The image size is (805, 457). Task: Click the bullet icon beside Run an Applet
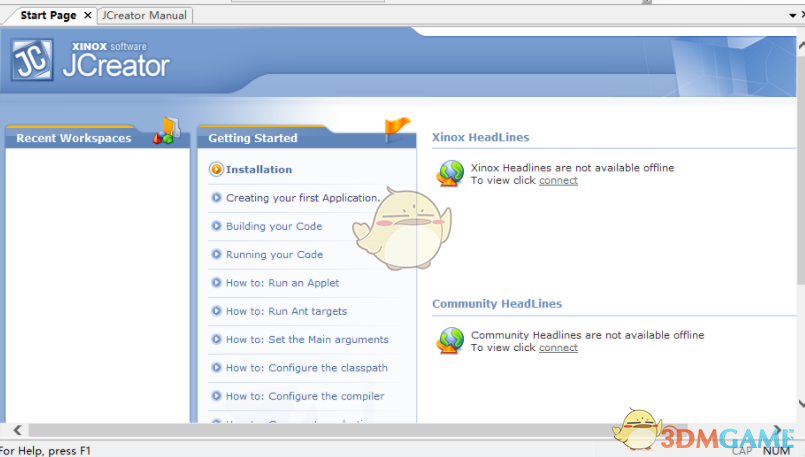[x=216, y=282]
